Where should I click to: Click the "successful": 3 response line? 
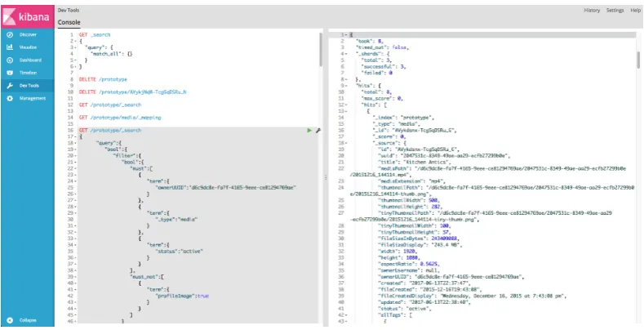coord(383,67)
